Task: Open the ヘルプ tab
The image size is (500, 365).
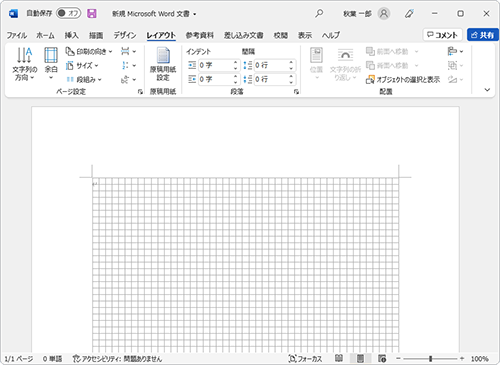Action: point(331,35)
